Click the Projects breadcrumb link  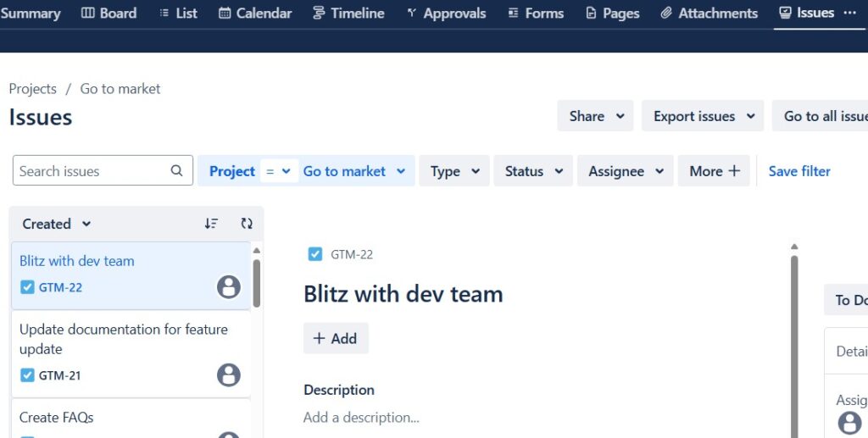[x=33, y=89]
